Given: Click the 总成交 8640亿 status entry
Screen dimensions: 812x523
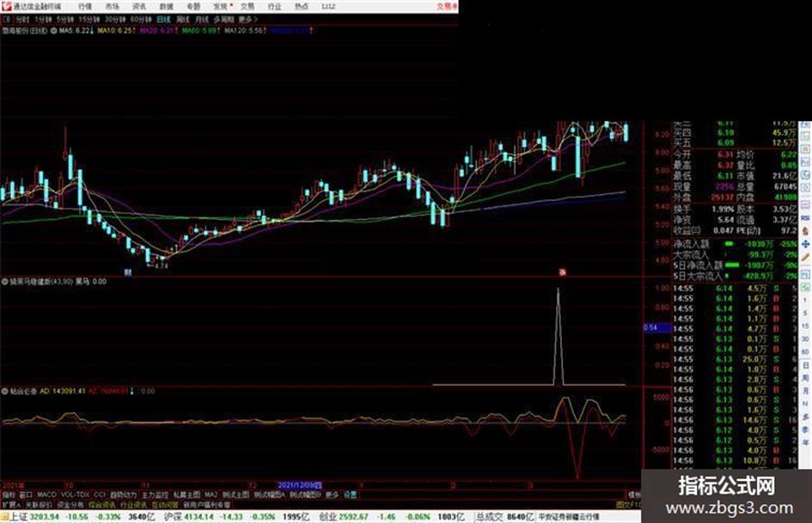Looking at the screenshot, I should pyautogui.click(x=504, y=517).
